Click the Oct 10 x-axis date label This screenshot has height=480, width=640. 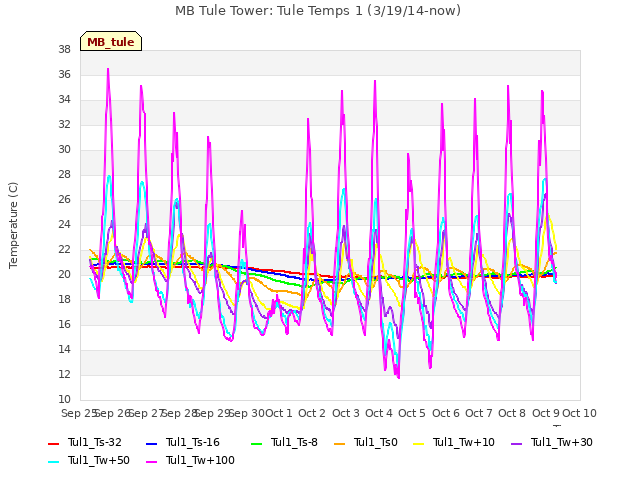[580, 413]
